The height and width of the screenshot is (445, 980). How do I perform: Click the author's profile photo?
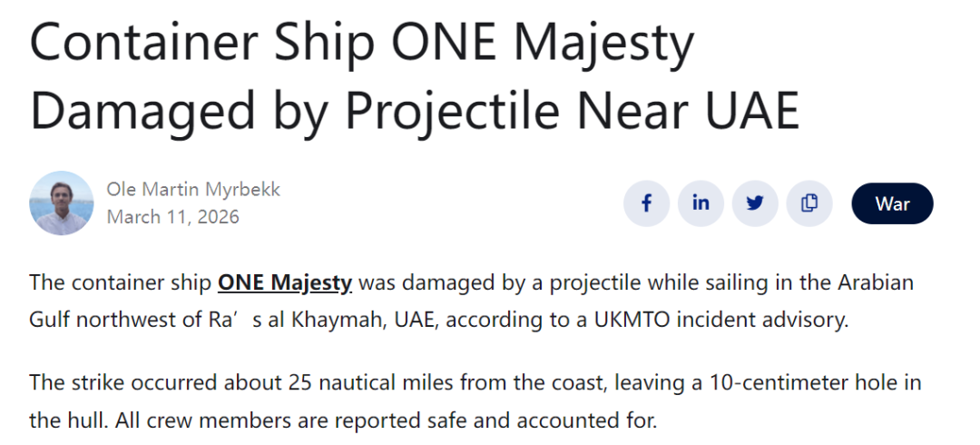tap(62, 203)
